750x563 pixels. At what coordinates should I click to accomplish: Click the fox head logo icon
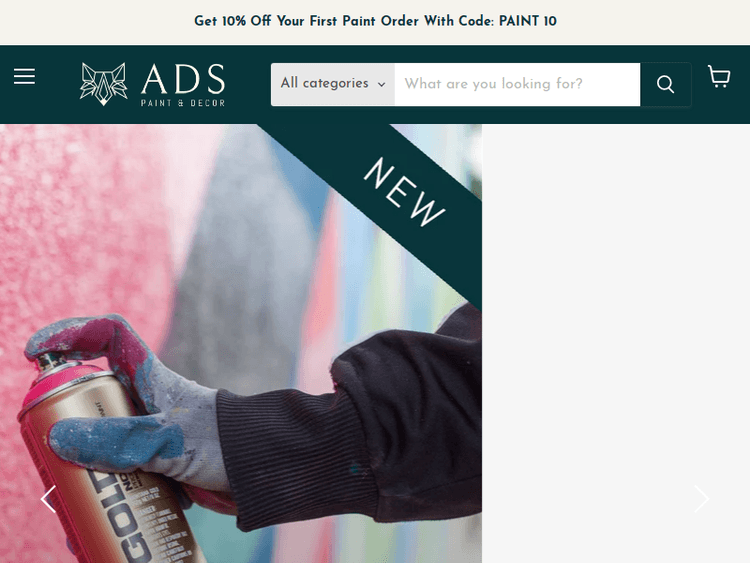click(x=103, y=84)
